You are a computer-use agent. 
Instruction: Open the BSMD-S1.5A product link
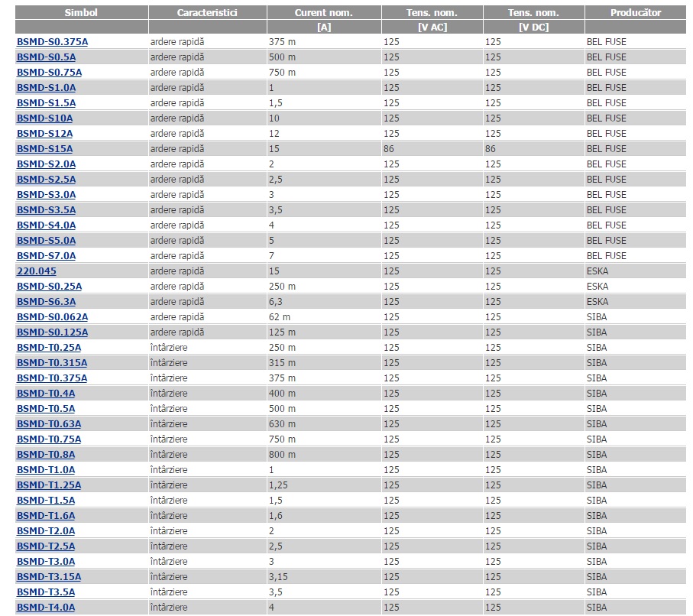46,103
